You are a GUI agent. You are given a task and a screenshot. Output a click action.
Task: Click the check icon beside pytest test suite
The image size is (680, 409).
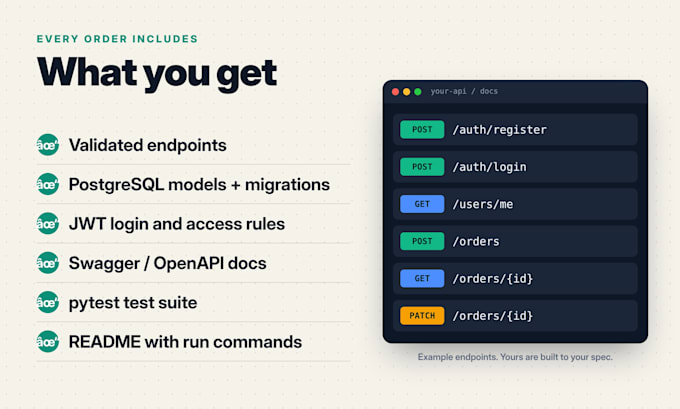[48, 302]
